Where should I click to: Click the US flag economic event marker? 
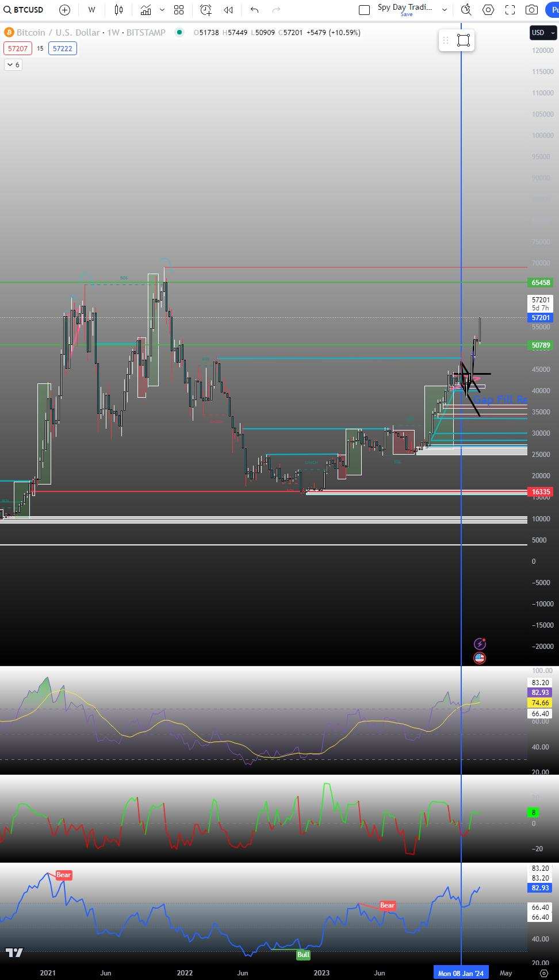tap(479, 658)
